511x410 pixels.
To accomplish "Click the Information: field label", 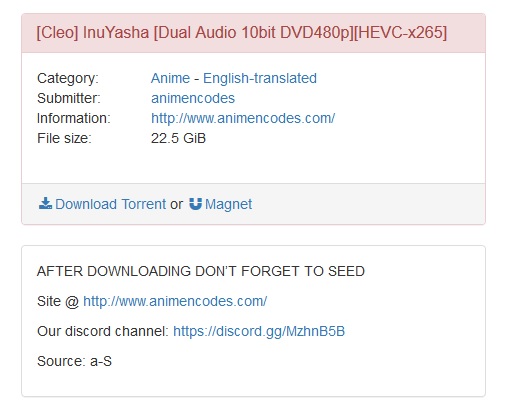I will pyautogui.click(x=74, y=118).
